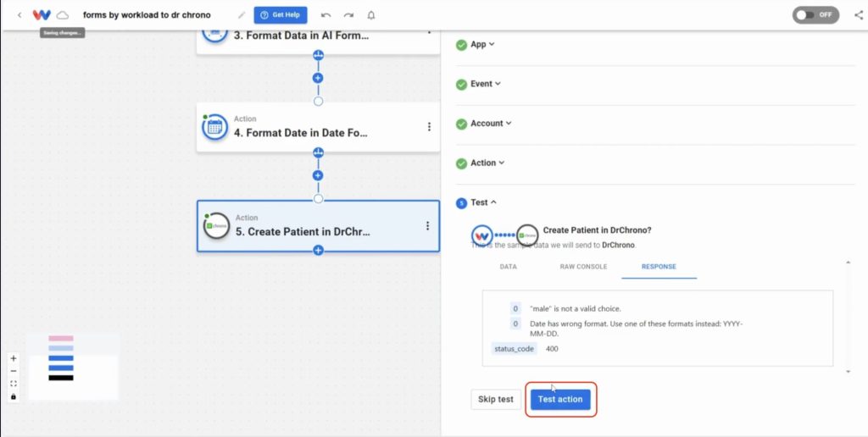Click the 400 status code value
This screenshot has width=868, height=437.
(x=552, y=349)
